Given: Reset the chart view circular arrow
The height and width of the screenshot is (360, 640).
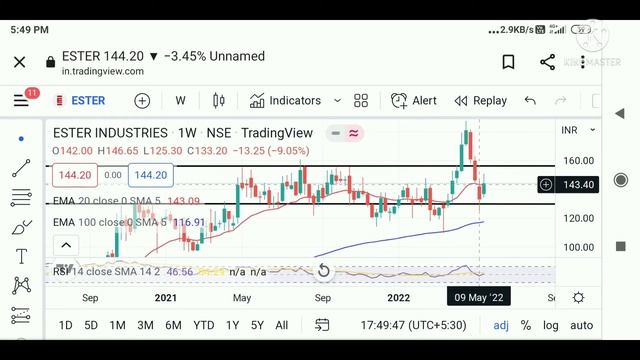Looking at the screenshot, I should (323, 270).
